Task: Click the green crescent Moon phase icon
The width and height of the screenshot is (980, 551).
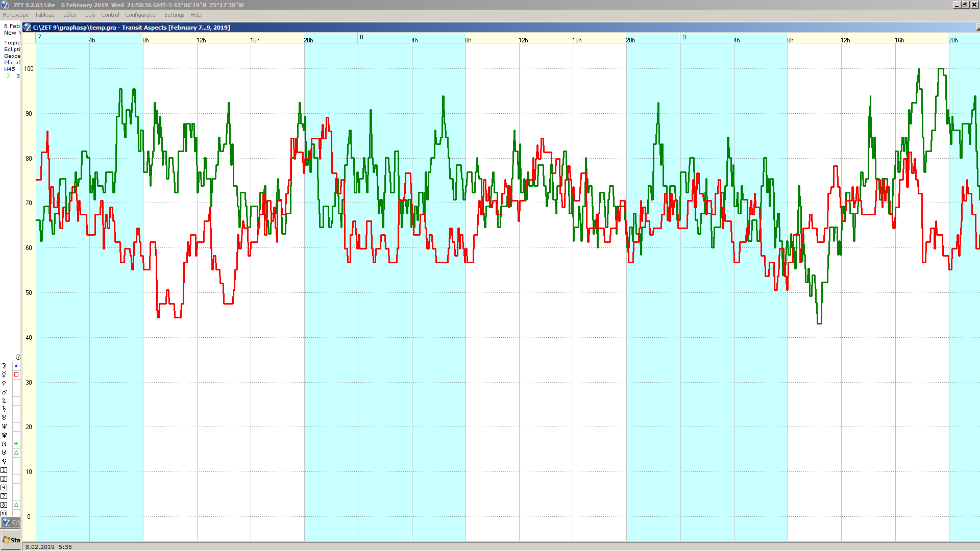Action: [x=8, y=76]
